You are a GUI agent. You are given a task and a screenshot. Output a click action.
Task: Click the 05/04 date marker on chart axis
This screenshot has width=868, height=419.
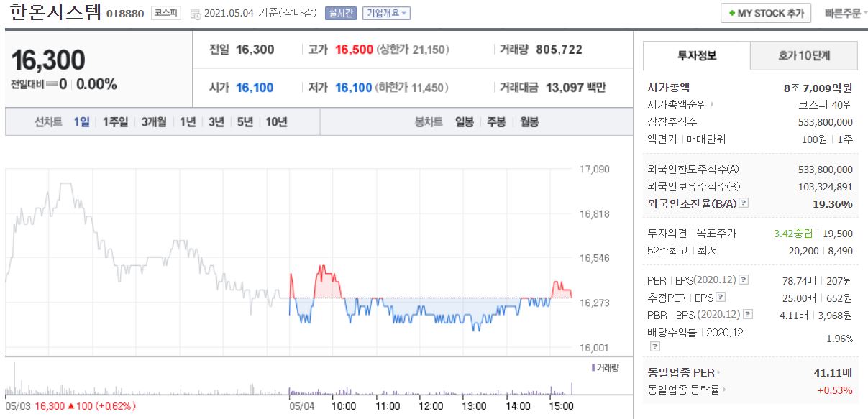pos(301,406)
